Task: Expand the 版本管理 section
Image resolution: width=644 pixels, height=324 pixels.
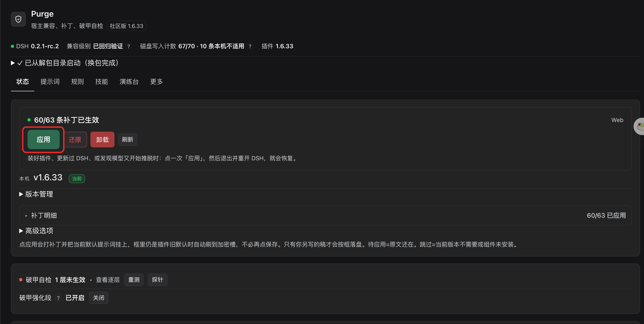Action: 36,194
